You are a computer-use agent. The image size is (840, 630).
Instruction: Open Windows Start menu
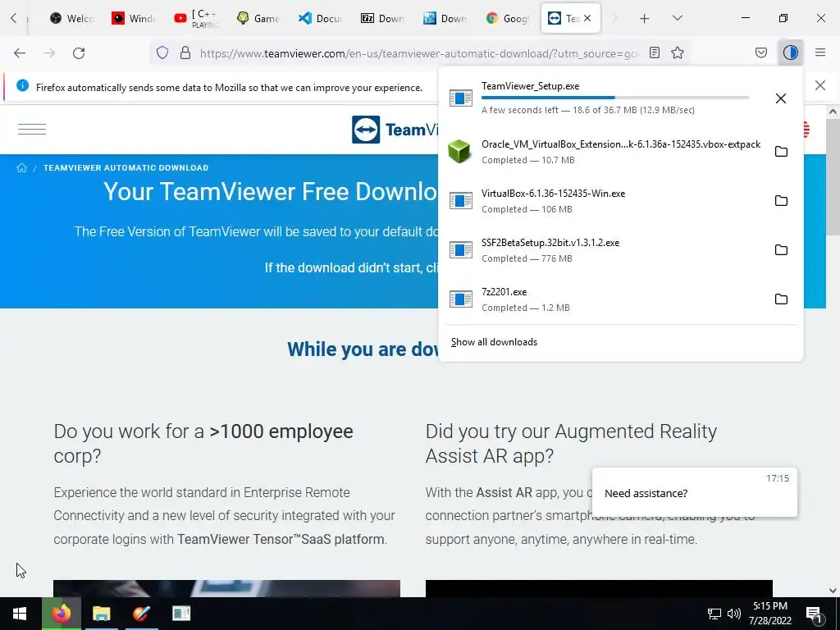coord(20,614)
